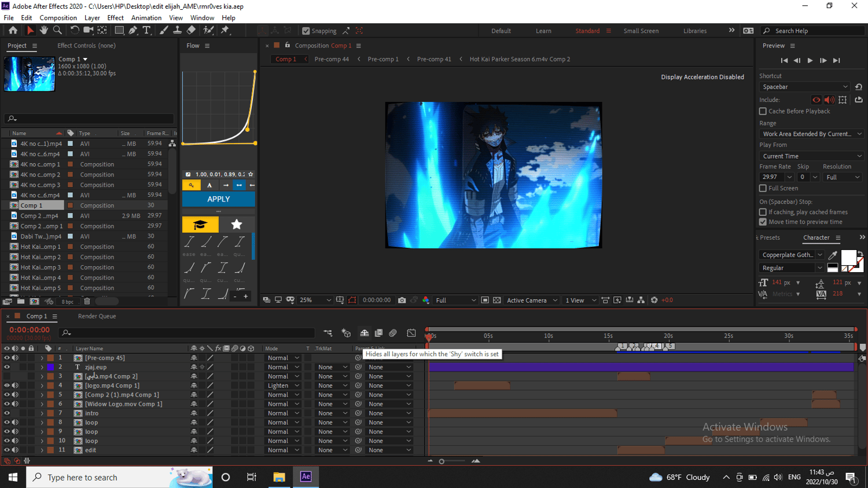Select the Zoom magnifier tool
The height and width of the screenshot is (488, 868).
pyautogui.click(x=57, y=30)
